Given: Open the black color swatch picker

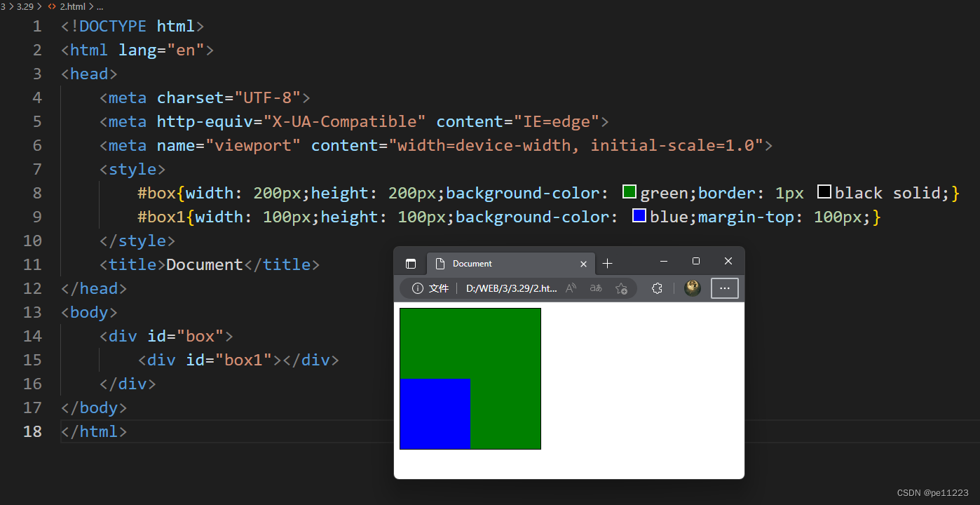Looking at the screenshot, I should 824,191.
